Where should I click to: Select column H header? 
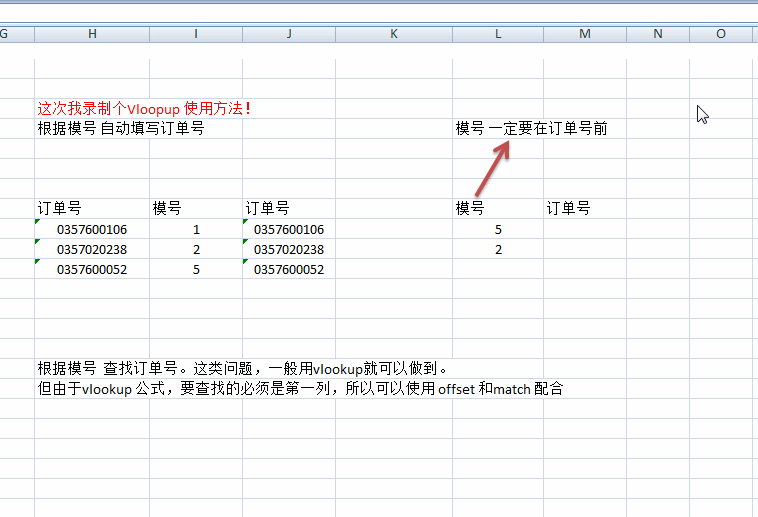pos(92,34)
